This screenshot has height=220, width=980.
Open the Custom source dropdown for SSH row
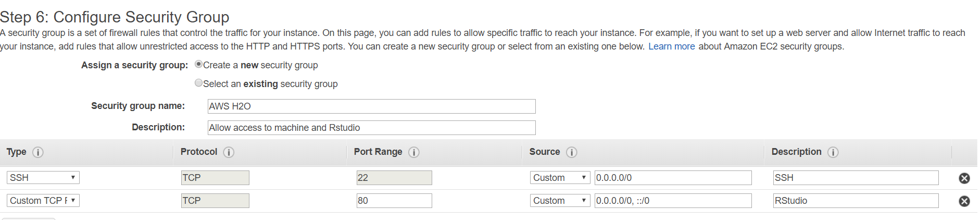(560, 178)
